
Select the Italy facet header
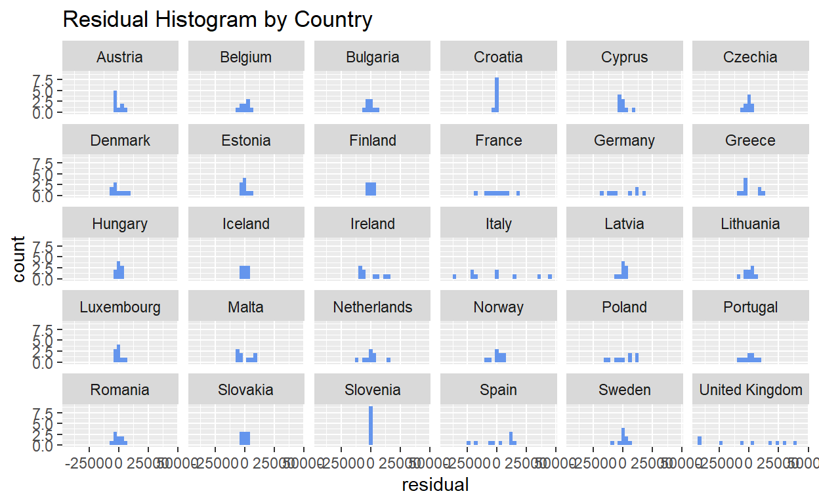(498, 224)
